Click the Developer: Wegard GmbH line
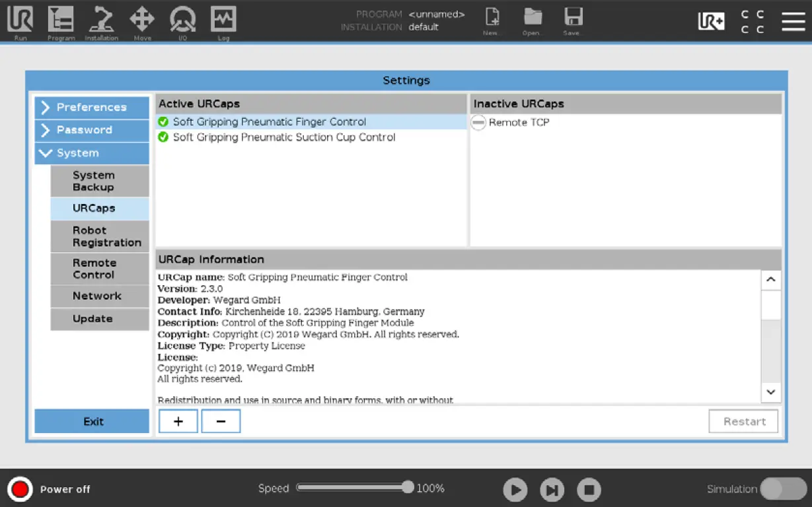 219,300
